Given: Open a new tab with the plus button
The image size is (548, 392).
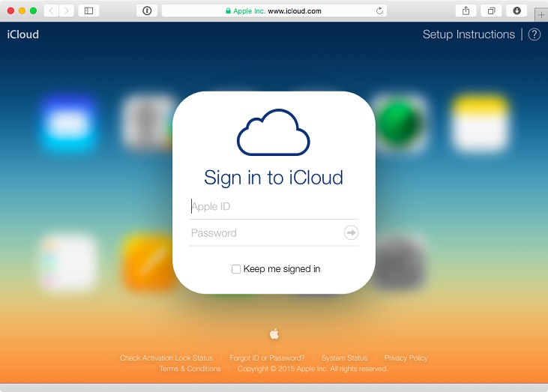Looking at the screenshot, I should [541, 15].
